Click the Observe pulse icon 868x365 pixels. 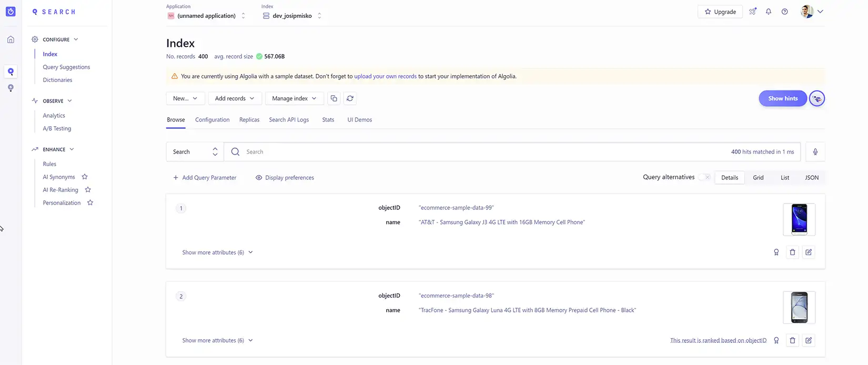click(35, 101)
